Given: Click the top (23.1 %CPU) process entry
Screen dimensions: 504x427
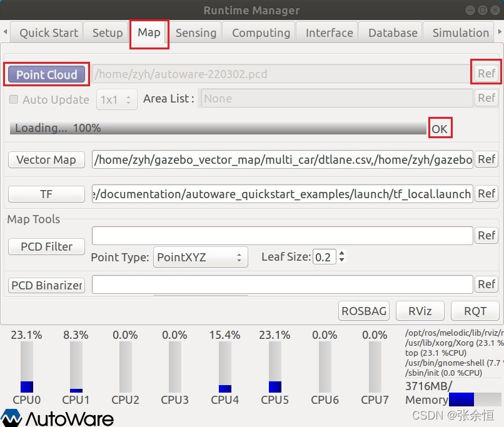Looking at the screenshot, I should [x=436, y=353].
